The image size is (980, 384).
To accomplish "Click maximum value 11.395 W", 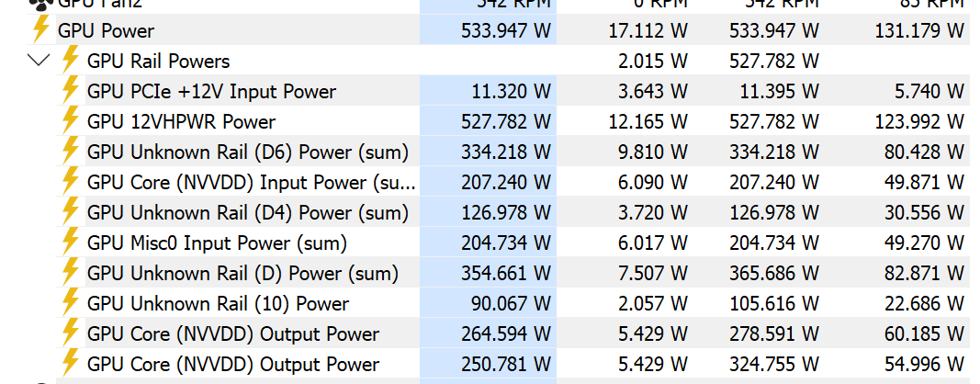I will pos(779,91).
